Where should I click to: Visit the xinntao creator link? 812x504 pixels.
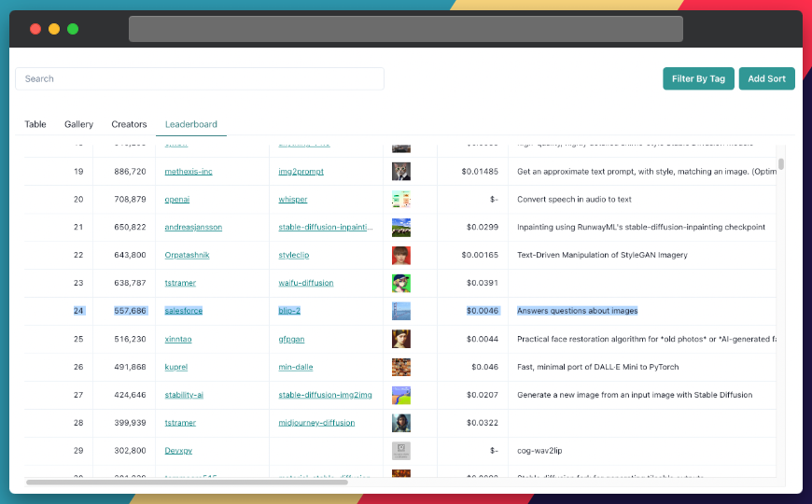[178, 340]
